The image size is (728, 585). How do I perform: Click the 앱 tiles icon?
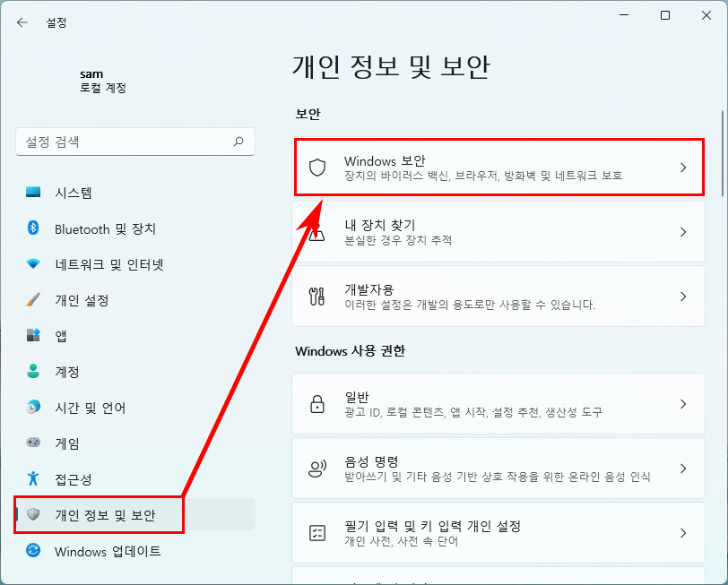click(33, 335)
